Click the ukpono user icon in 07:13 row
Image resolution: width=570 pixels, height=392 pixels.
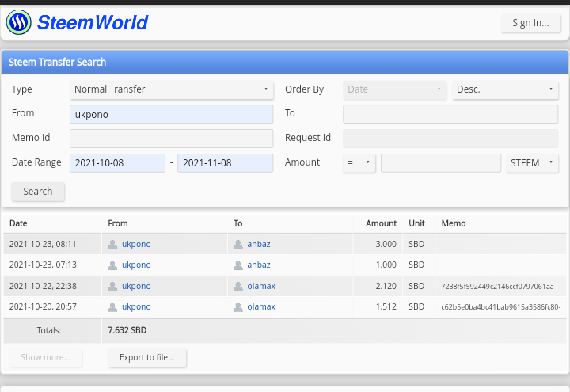(x=112, y=265)
